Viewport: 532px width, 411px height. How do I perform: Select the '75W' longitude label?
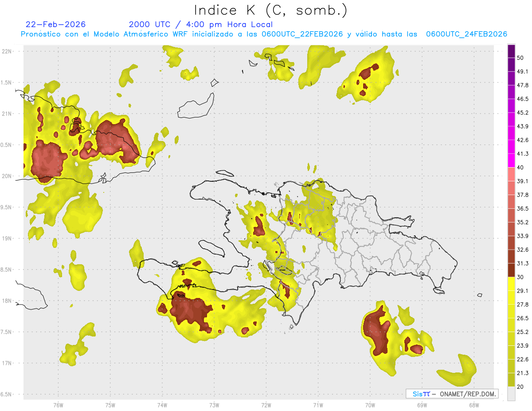[110, 405]
